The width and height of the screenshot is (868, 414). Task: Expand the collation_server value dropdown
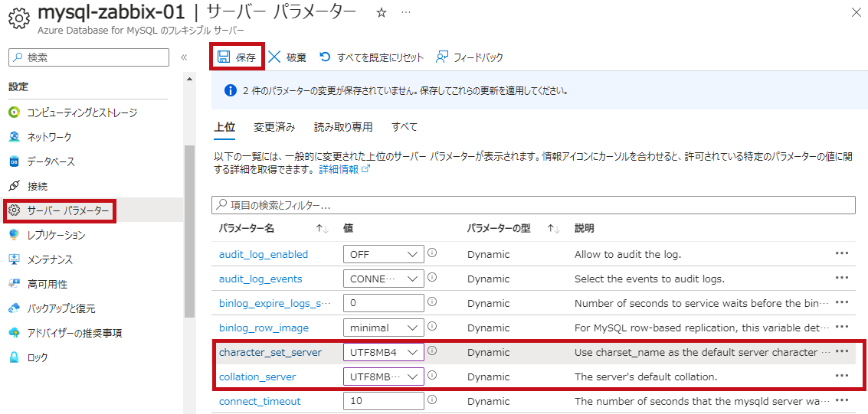pos(384,377)
